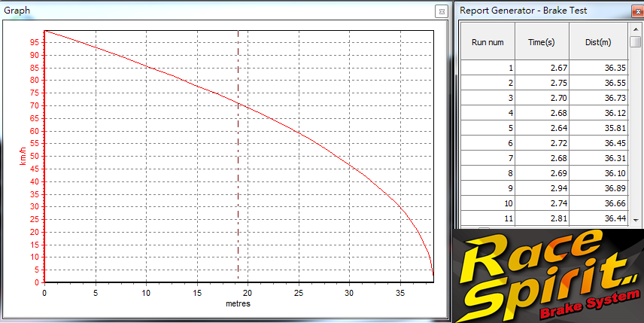Click the Time(s) column header
644x323 pixels.
[x=542, y=41]
